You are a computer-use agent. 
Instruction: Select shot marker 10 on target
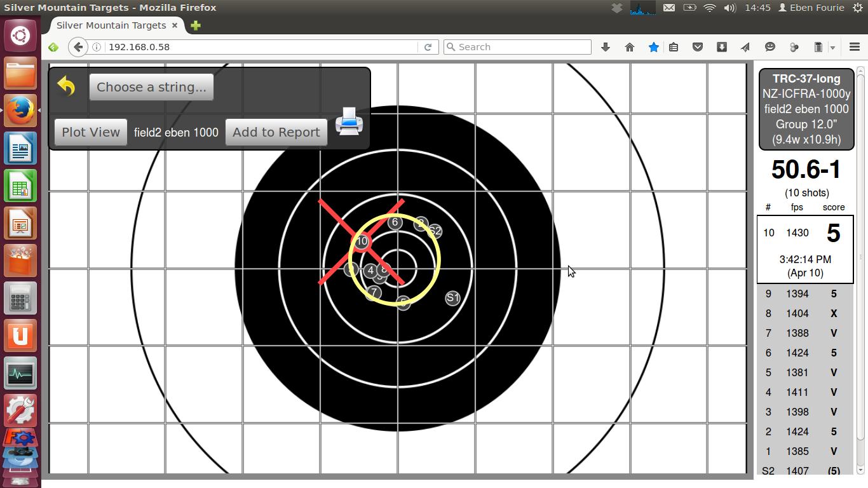(x=362, y=241)
